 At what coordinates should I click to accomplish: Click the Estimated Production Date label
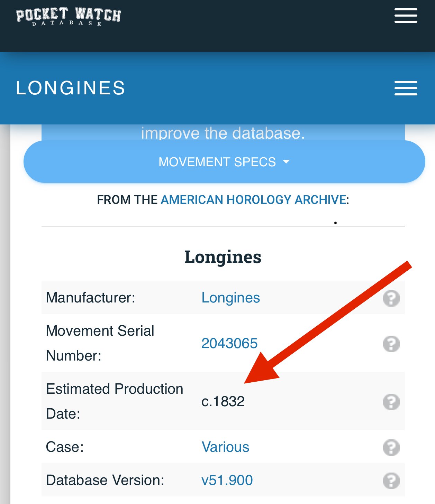click(114, 401)
